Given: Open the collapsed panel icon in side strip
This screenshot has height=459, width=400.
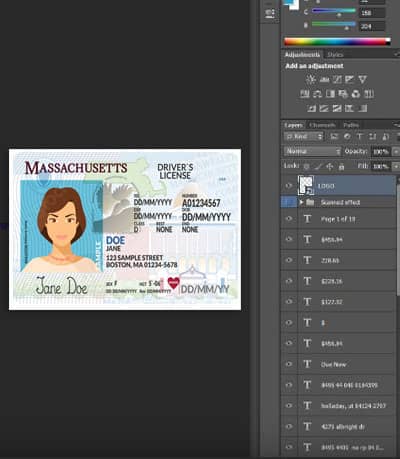Looking at the screenshot, I should 270,14.
